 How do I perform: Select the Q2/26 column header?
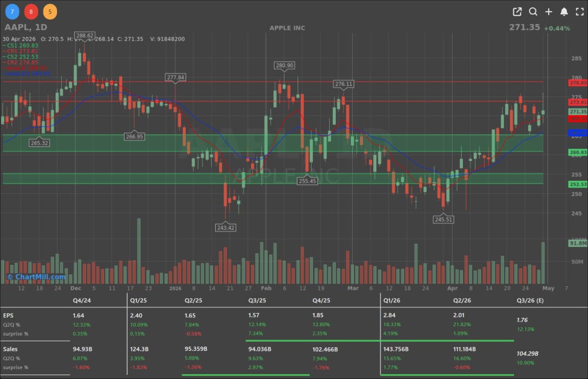462,301
